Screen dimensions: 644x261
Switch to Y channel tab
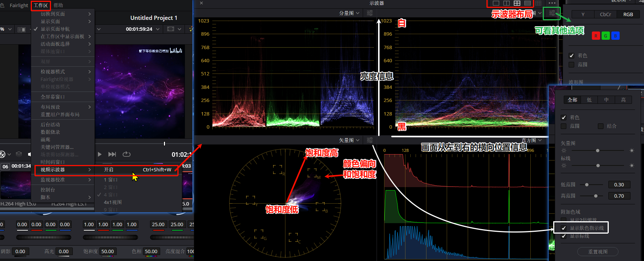point(583,14)
